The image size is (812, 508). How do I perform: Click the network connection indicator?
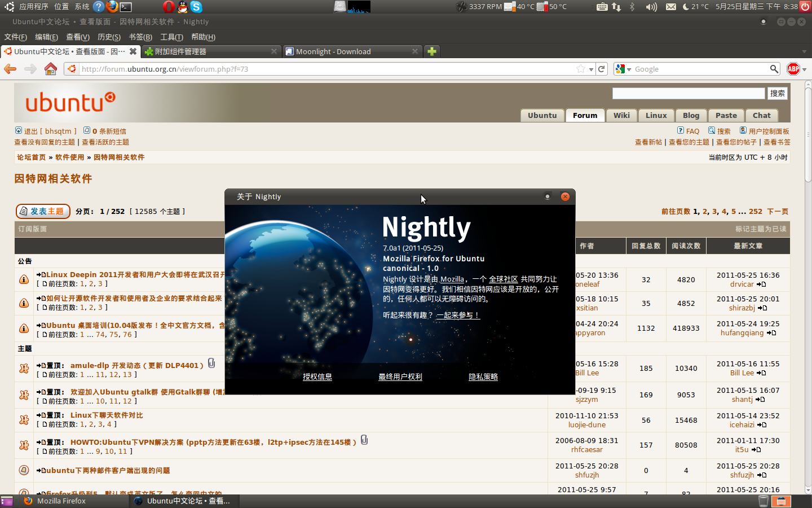tap(616, 7)
